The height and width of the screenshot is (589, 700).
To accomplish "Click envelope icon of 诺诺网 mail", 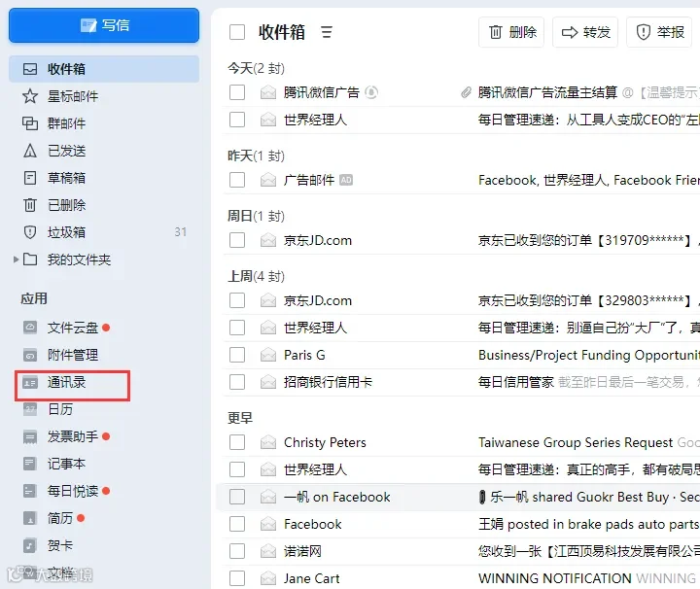I will (x=268, y=551).
